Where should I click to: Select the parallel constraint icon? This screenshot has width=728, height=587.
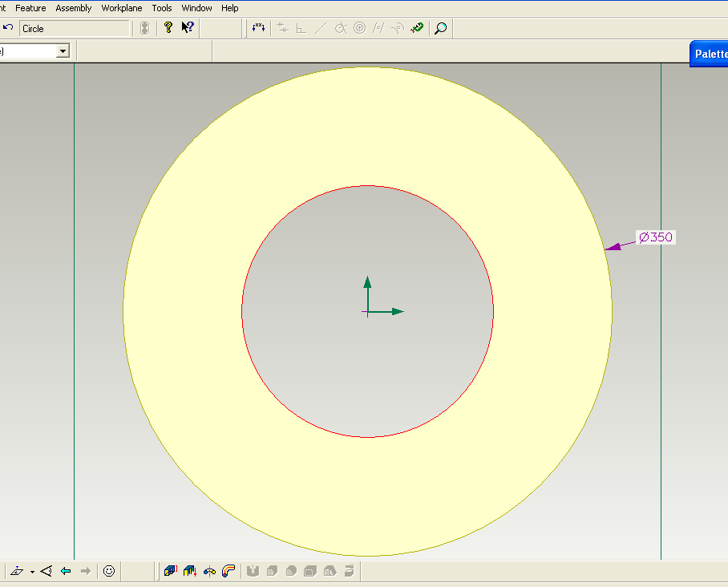click(378, 28)
